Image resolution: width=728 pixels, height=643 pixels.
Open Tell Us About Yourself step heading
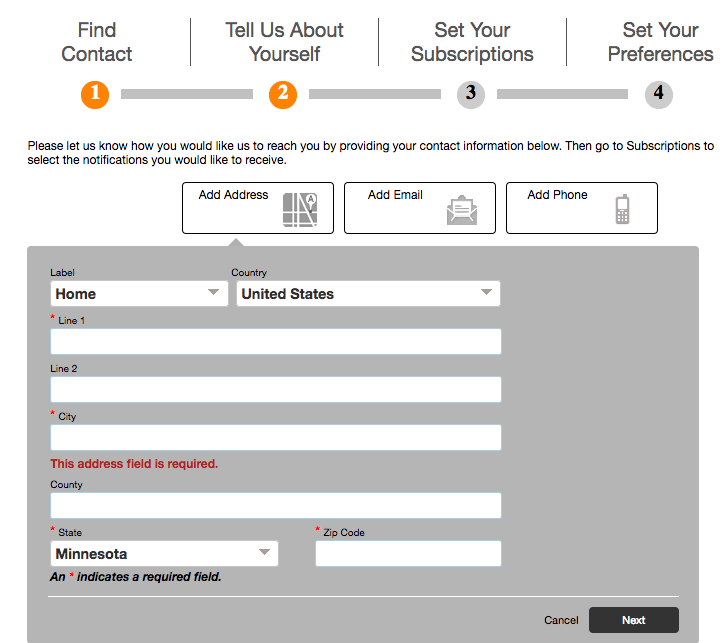pos(284,42)
